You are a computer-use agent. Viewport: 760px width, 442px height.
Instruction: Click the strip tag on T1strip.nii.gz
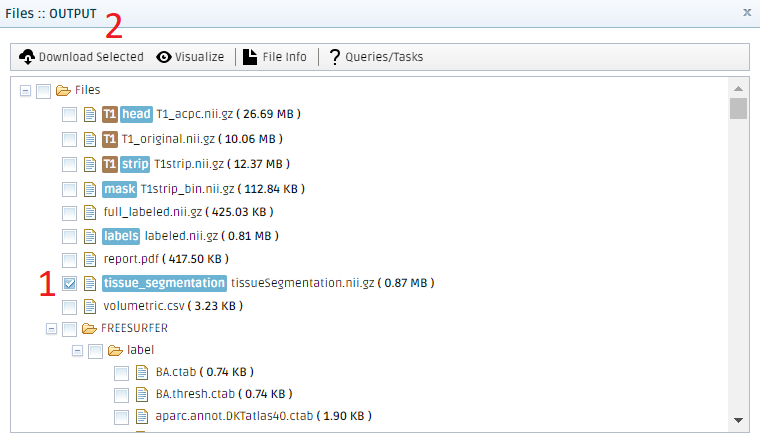tap(135, 164)
